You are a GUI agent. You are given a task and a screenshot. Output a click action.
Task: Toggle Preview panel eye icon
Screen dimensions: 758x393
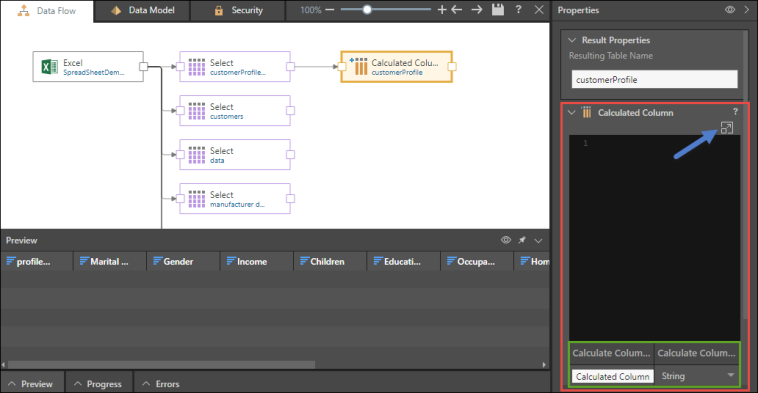tap(506, 240)
